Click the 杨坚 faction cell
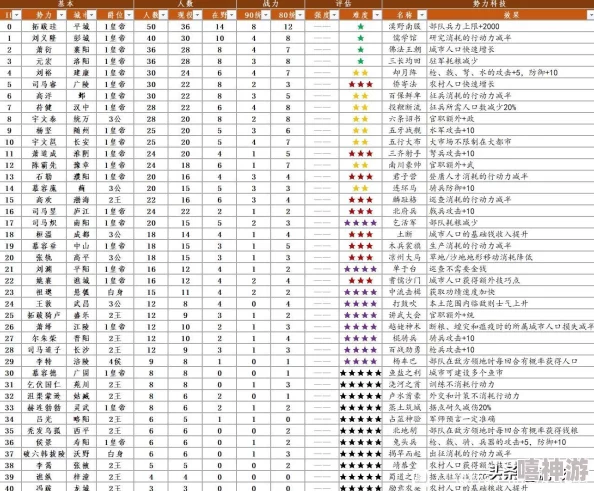This screenshot has height=491, width=594. pyautogui.click(x=44, y=131)
